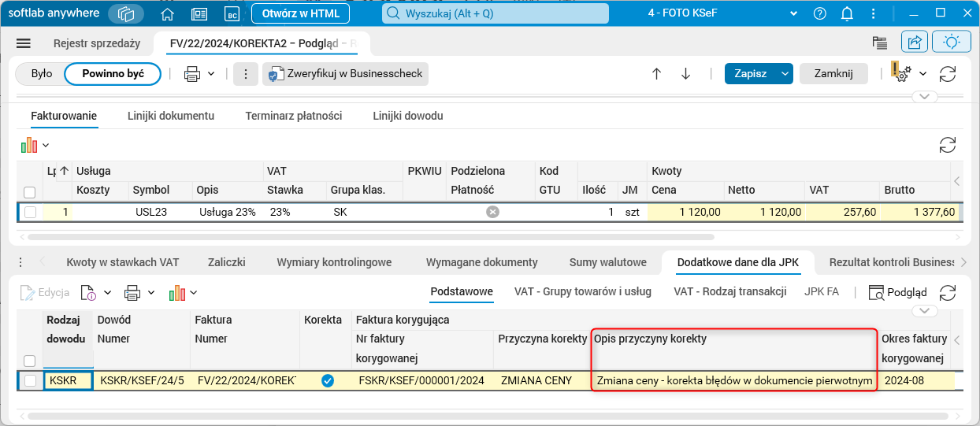The height and width of the screenshot is (426, 980).
Task: Expand the Fakturowanie chart dropdown arrow
Action: [x=46, y=146]
